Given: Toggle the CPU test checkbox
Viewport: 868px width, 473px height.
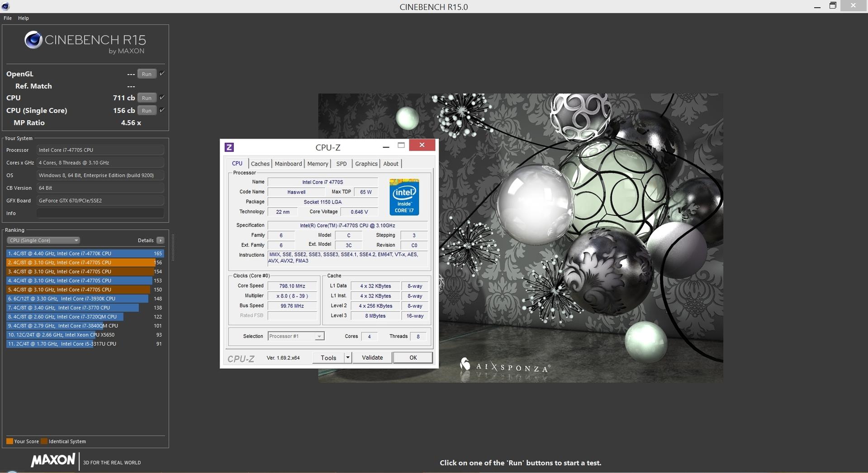Looking at the screenshot, I should [162, 97].
